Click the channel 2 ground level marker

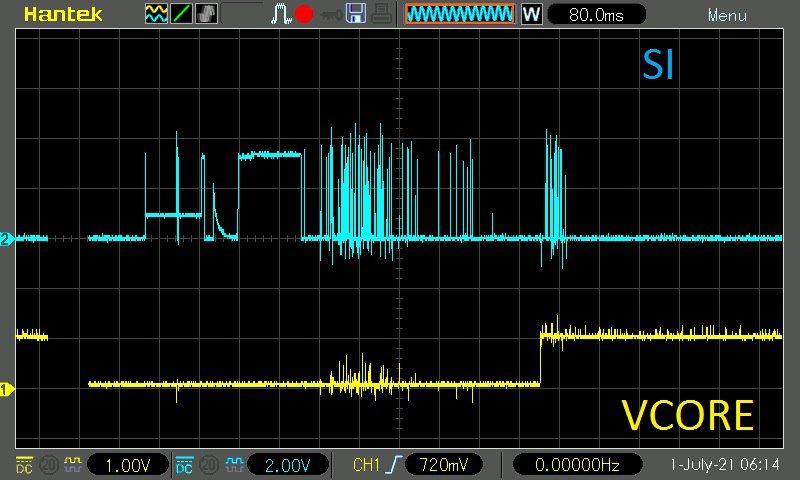pyautogui.click(x=6, y=239)
